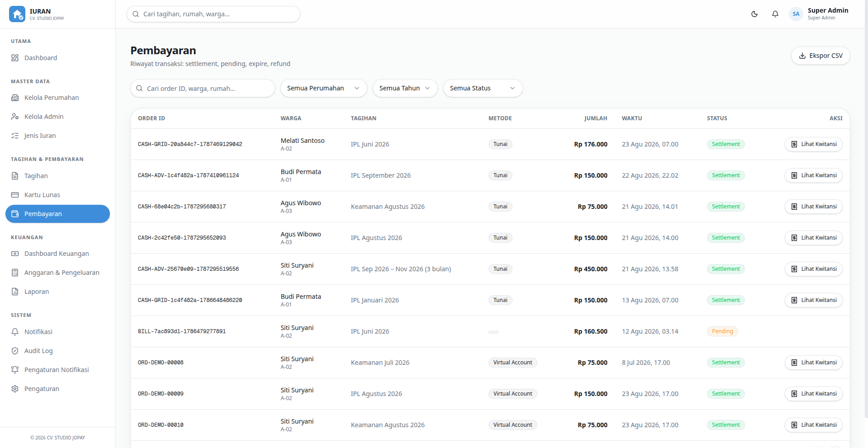Click the Dashboard grid icon in sidebar
This screenshot has height=448, width=868.
tap(15, 58)
